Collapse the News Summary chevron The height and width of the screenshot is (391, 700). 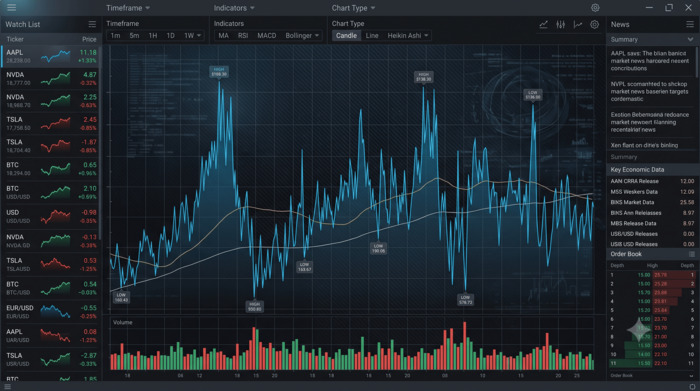[x=690, y=39]
